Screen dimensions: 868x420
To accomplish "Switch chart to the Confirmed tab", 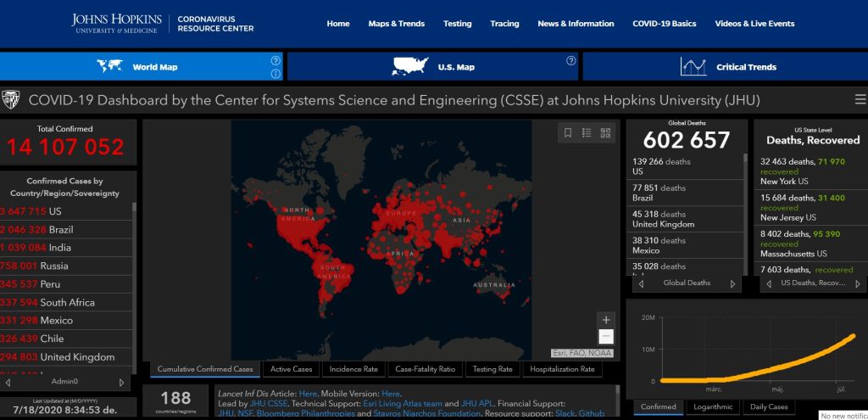I will [x=658, y=406].
